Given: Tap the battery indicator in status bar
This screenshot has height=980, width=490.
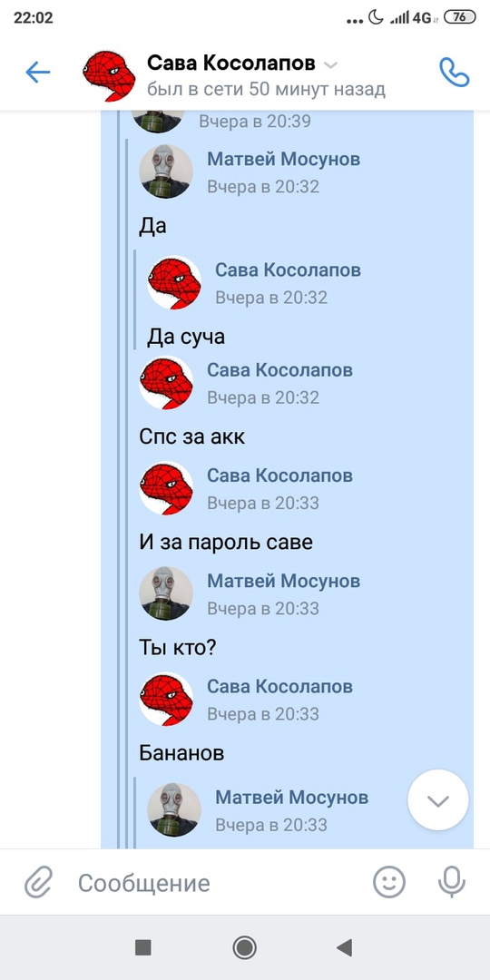Looking at the screenshot, I should click(x=459, y=17).
